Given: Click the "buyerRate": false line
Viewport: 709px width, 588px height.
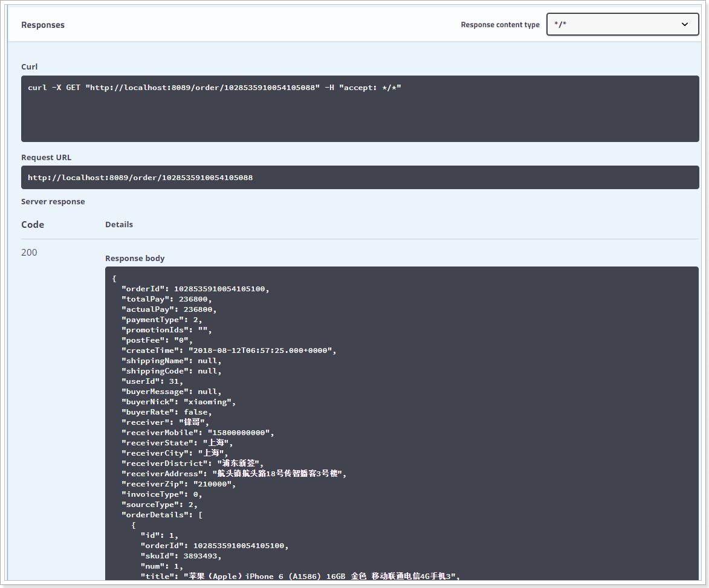Looking at the screenshot, I should pos(166,412).
